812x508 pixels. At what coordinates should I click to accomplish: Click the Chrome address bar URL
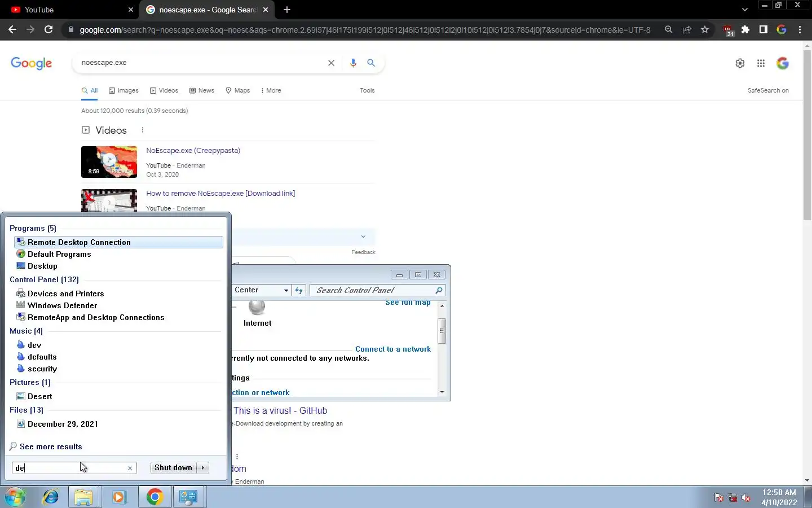click(365, 30)
